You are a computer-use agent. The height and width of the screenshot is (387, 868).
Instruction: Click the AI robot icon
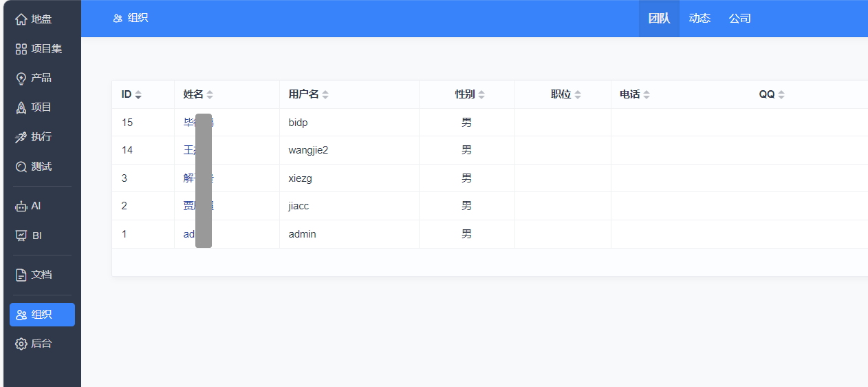click(x=21, y=206)
